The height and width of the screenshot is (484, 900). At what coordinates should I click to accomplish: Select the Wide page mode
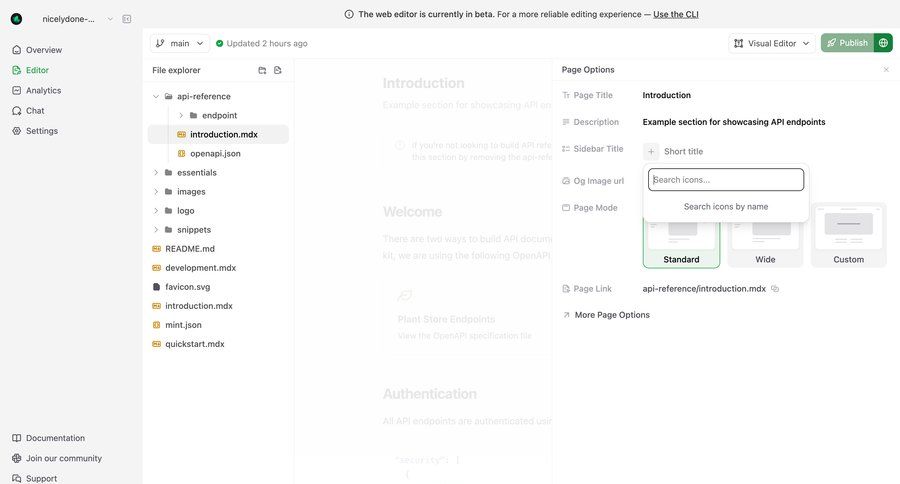765,243
